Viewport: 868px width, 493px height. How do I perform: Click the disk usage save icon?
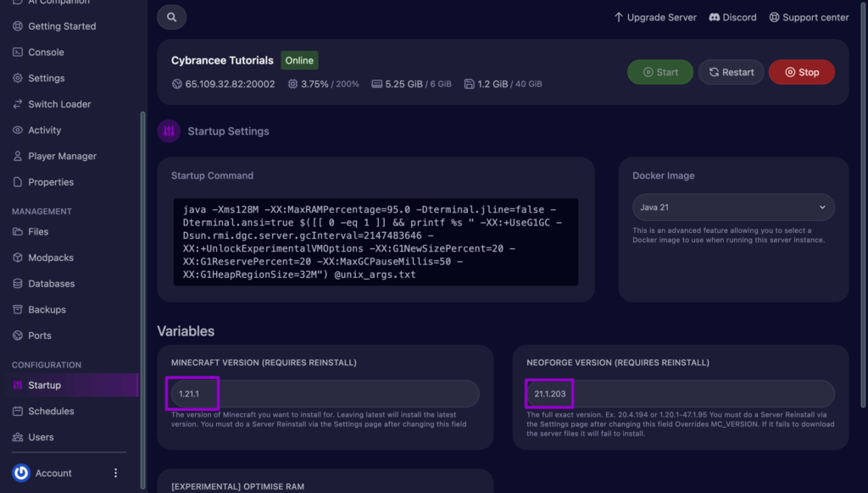pos(469,84)
